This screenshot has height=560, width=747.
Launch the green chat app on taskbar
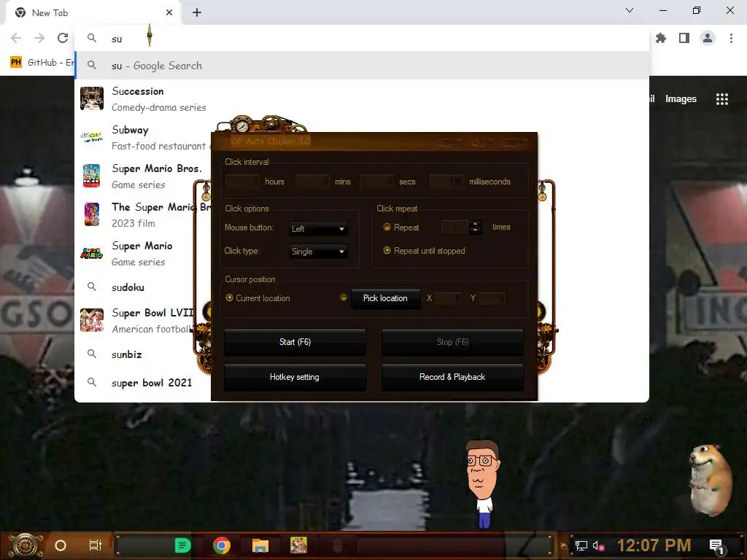[182, 545]
